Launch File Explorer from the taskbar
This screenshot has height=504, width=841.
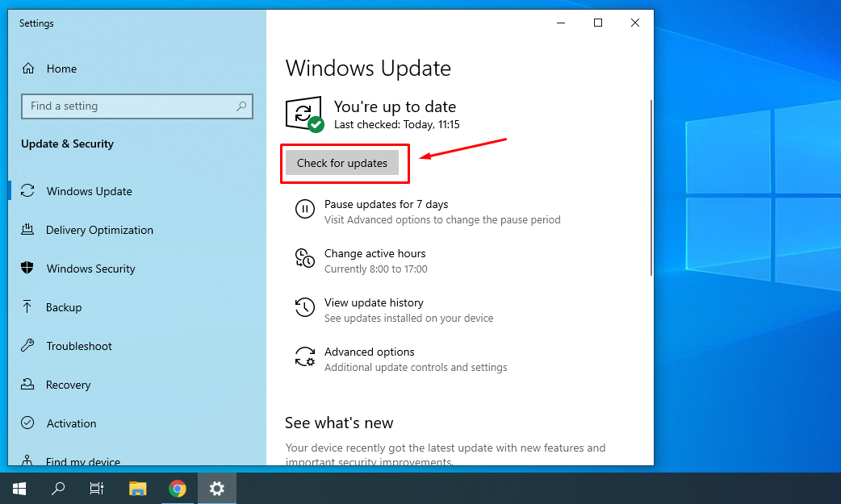point(138,489)
